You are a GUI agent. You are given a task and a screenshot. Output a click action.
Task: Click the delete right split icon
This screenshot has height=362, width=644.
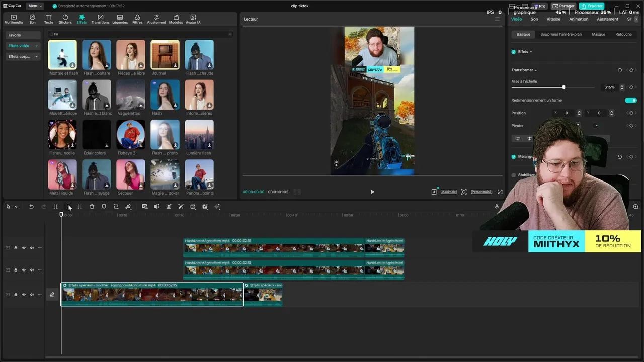pyautogui.click(x=79, y=207)
